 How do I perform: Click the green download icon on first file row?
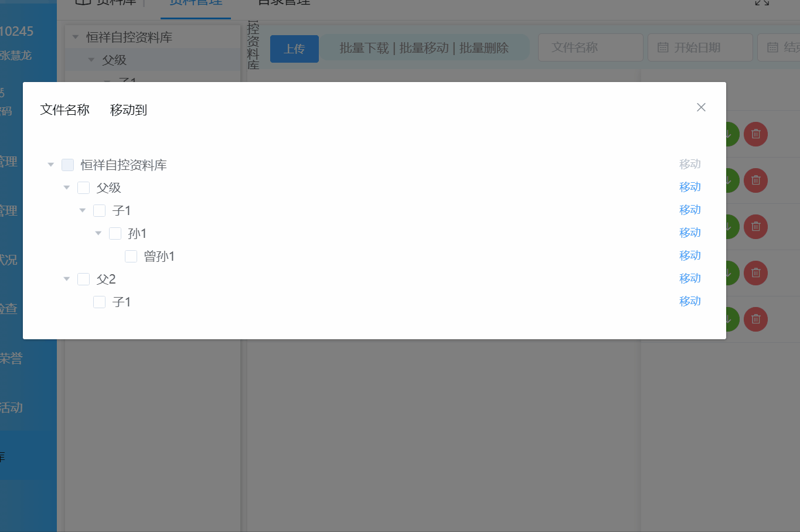coord(727,134)
